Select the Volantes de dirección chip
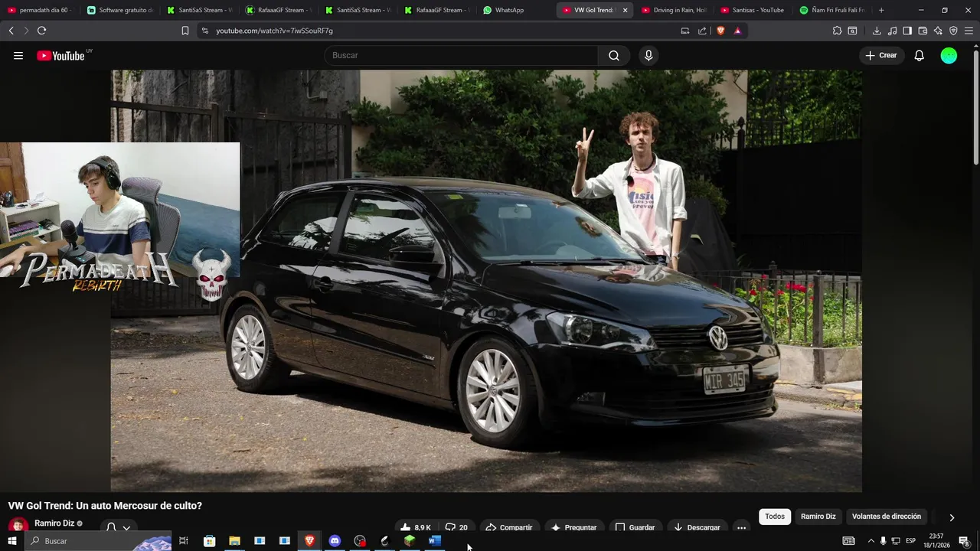Screen dimensions: 980x551 click(887, 517)
